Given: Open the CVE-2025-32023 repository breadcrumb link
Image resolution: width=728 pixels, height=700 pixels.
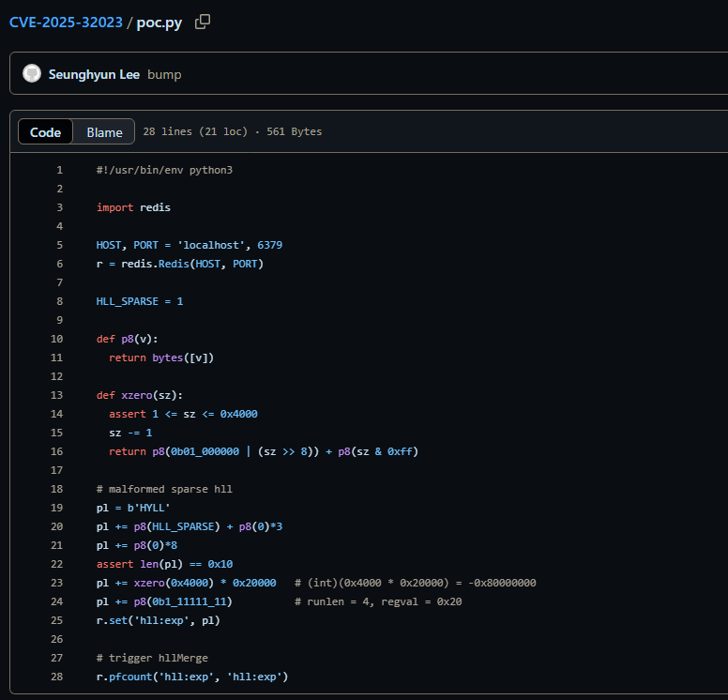Looking at the screenshot, I should point(66,23).
